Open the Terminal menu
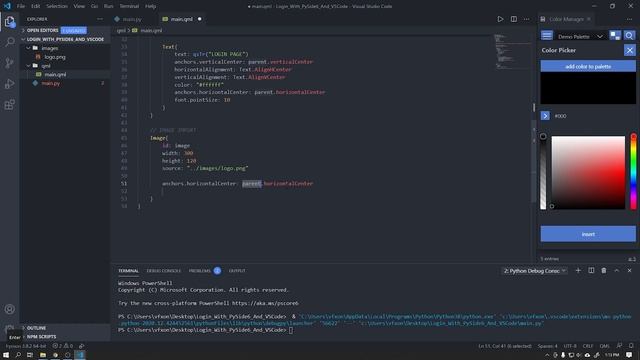Viewport: 640px width, 360px height. (129, 6)
